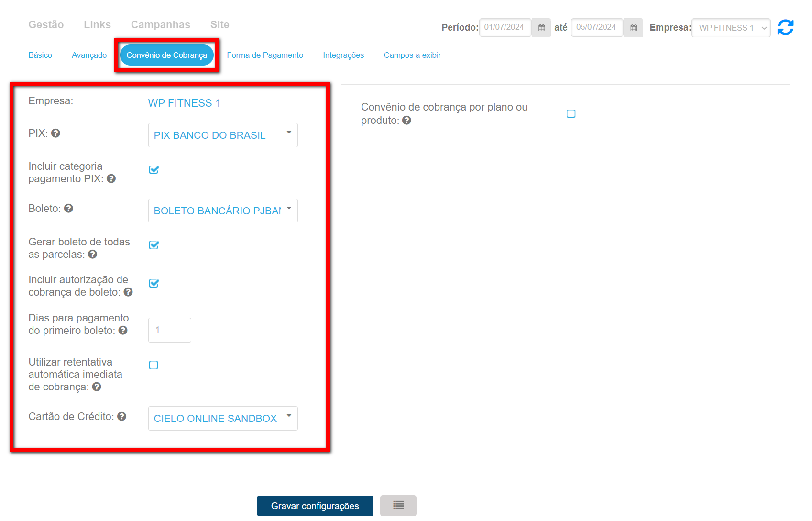Select the Convênio de Cobrança tab
The width and height of the screenshot is (812, 521).
point(167,55)
